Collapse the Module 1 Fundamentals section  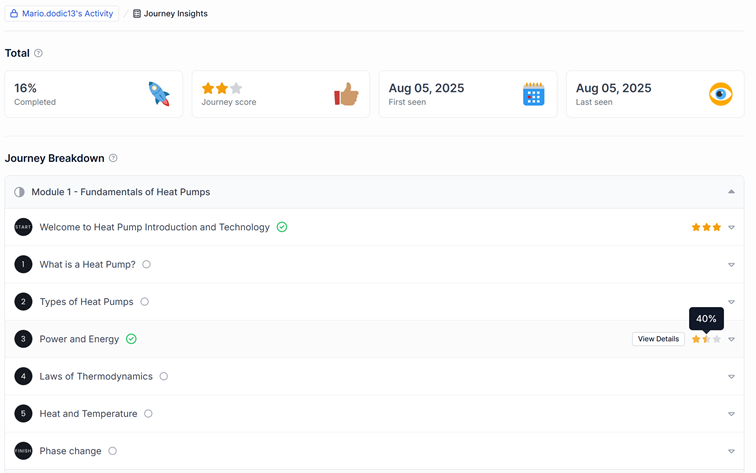(731, 192)
